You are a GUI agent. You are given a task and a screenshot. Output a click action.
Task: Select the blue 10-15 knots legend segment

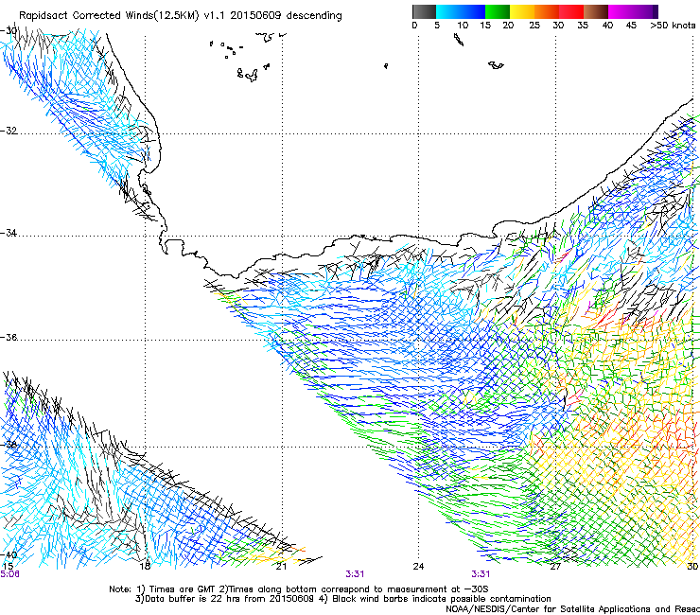(473, 11)
